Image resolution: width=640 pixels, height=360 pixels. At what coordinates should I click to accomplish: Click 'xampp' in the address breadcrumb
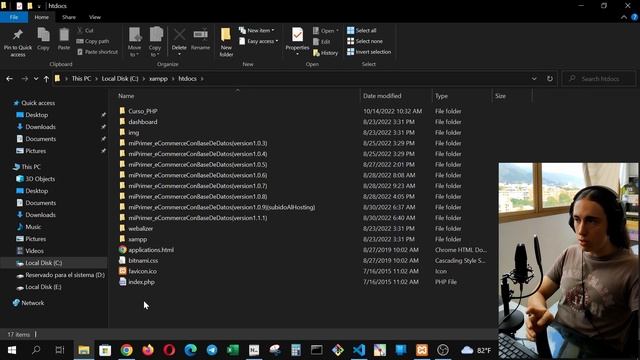click(x=158, y=79)
